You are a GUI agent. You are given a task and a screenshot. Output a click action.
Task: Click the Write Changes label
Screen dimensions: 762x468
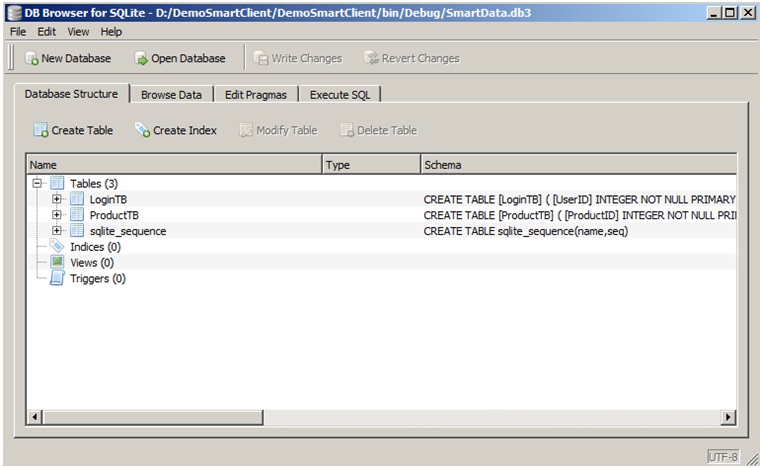coord(307,58)
